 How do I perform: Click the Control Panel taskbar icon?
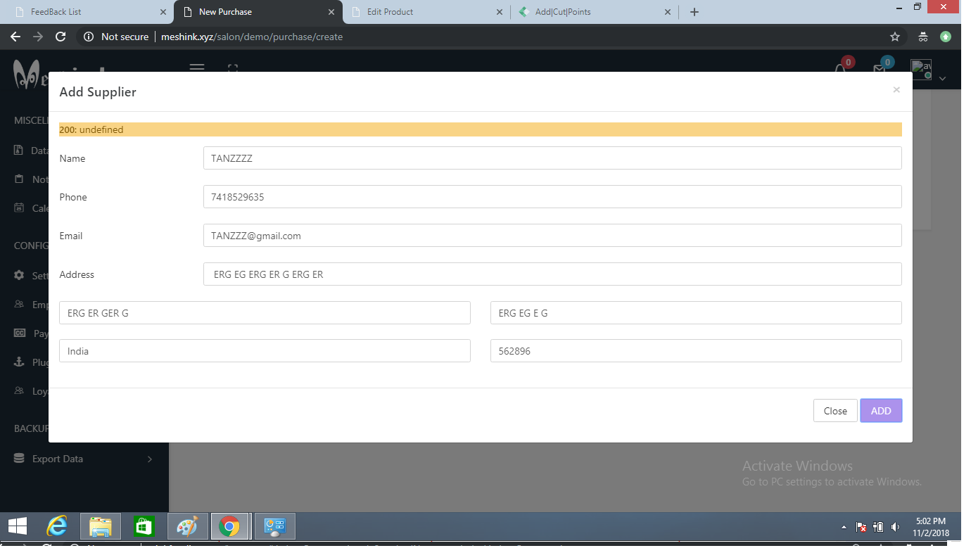tap(274, 526)
